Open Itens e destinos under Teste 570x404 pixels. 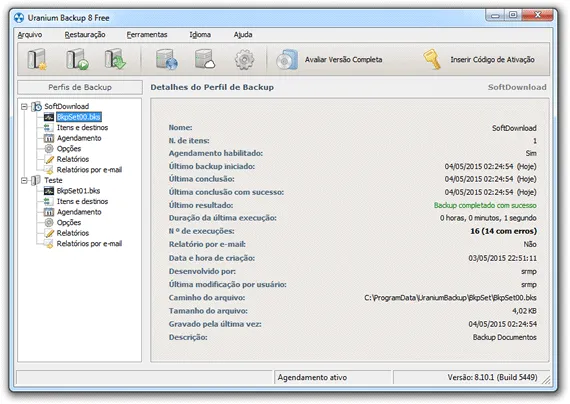coord(82,201)
